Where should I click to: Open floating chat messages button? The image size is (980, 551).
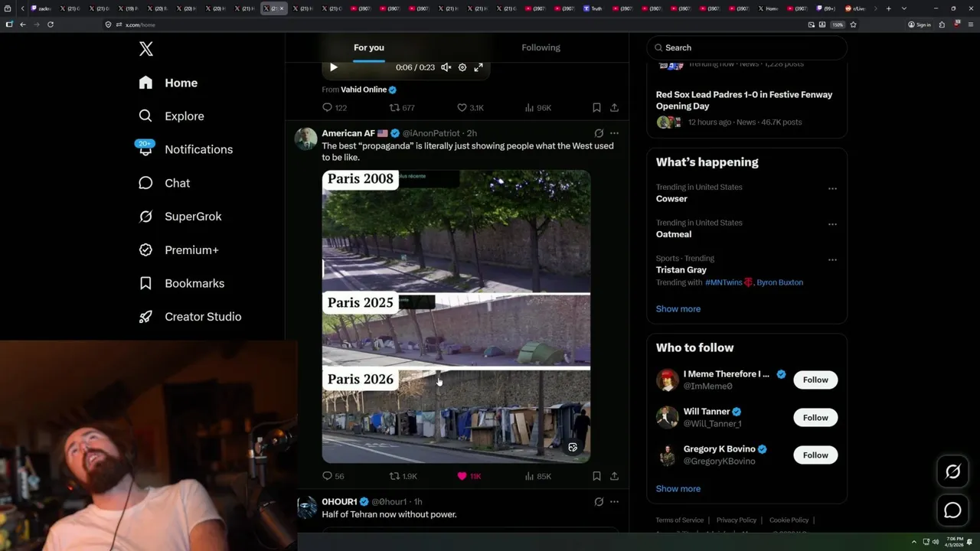coord(952,510)
